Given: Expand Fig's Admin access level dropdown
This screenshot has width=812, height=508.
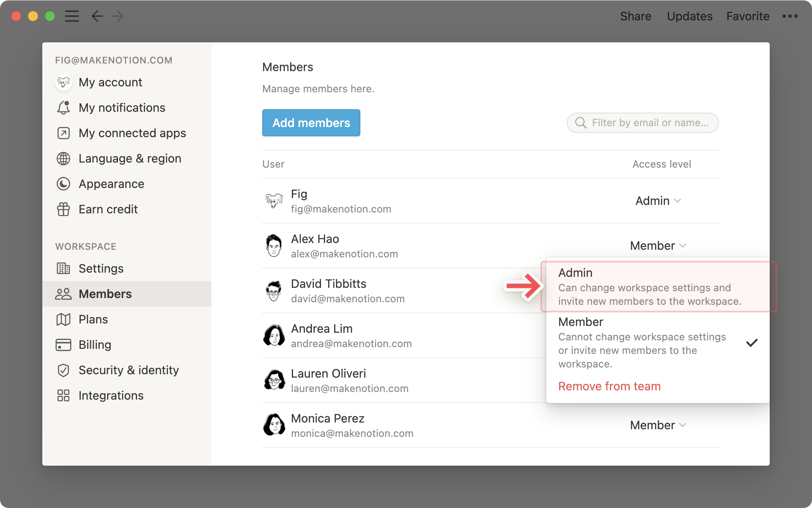Looking at the screenshot, I should click(658, 201).
